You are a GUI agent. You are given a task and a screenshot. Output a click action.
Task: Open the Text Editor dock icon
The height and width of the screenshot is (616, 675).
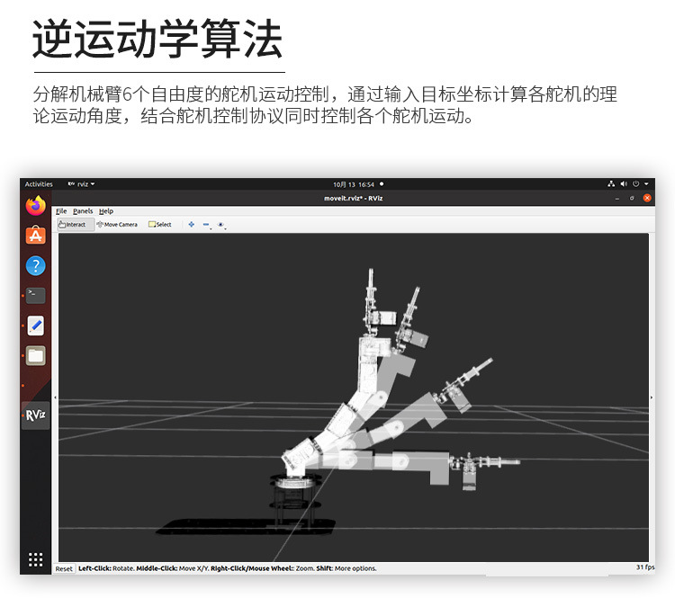click(36, 326)
